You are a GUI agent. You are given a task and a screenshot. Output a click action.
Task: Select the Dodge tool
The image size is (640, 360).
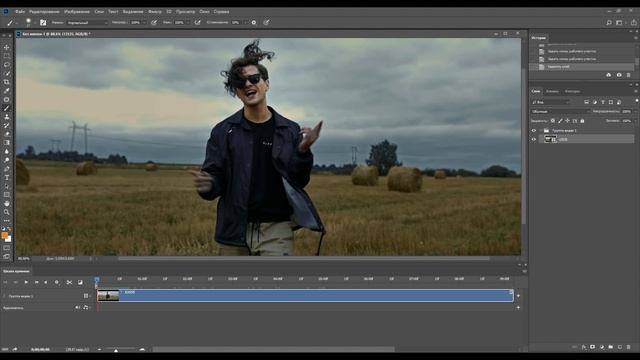point(7,160)
